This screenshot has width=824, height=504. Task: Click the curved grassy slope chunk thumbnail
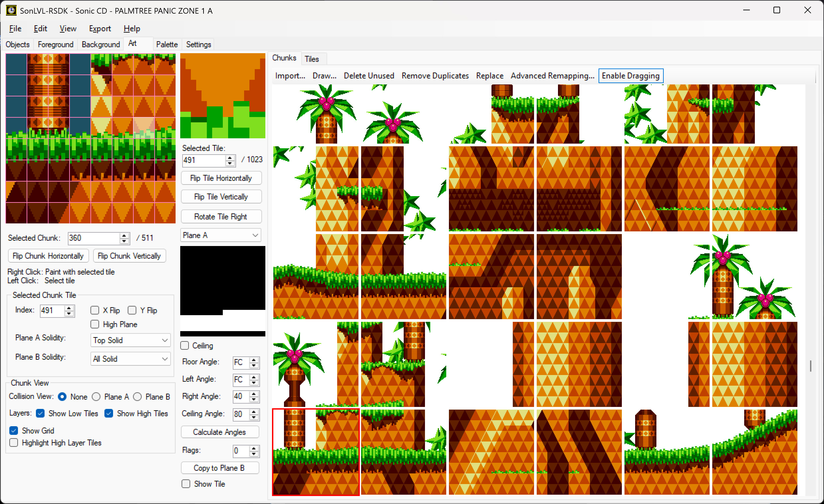click(x=754, y=452)
